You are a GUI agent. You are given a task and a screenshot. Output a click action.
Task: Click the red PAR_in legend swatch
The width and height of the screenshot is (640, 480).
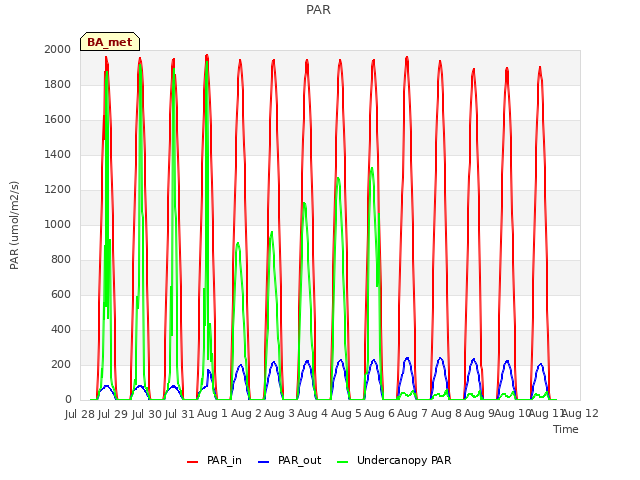[x=192, y=462]
